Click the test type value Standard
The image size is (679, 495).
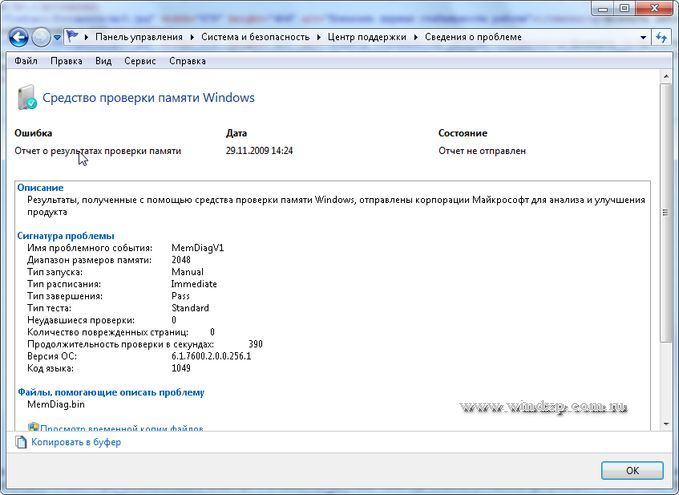click(x=190, y=308)
